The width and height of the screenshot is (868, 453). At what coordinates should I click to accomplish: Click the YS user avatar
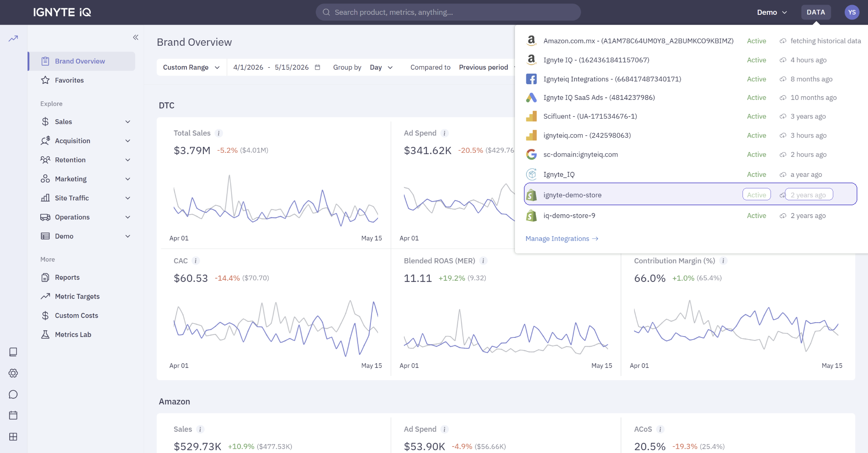pos(852,12)
